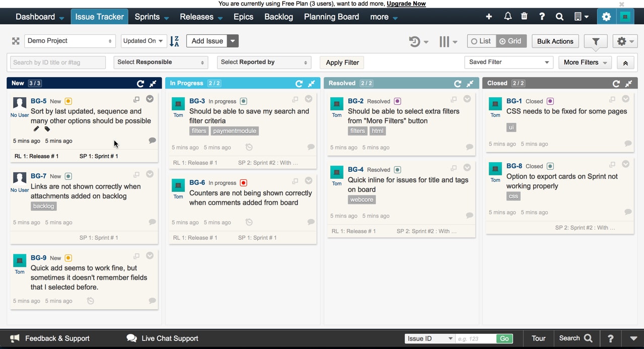Click timer icon on BG-9 card
The width and height of the screenshot is (644, 349).
(90, 301)
